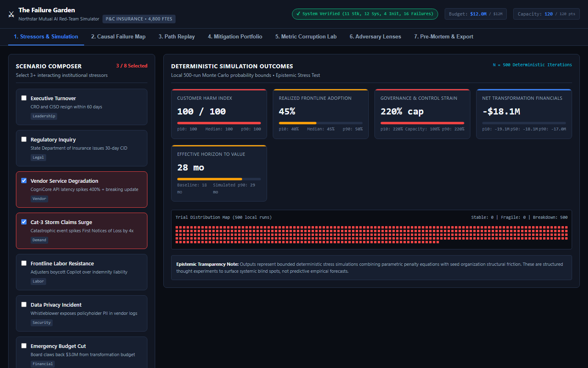This screenshot has width=588, height=368.
Task: Click the Customer Harm Index progress bar
Action: point(219,123)
